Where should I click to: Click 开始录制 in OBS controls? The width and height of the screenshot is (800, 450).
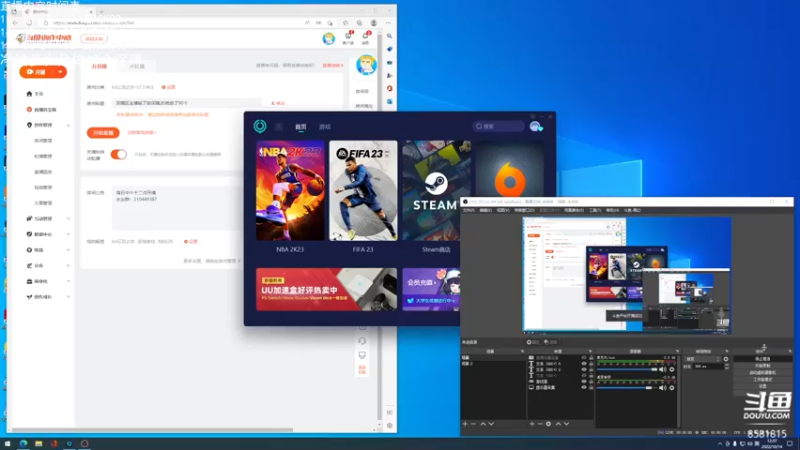click(763, 365)
